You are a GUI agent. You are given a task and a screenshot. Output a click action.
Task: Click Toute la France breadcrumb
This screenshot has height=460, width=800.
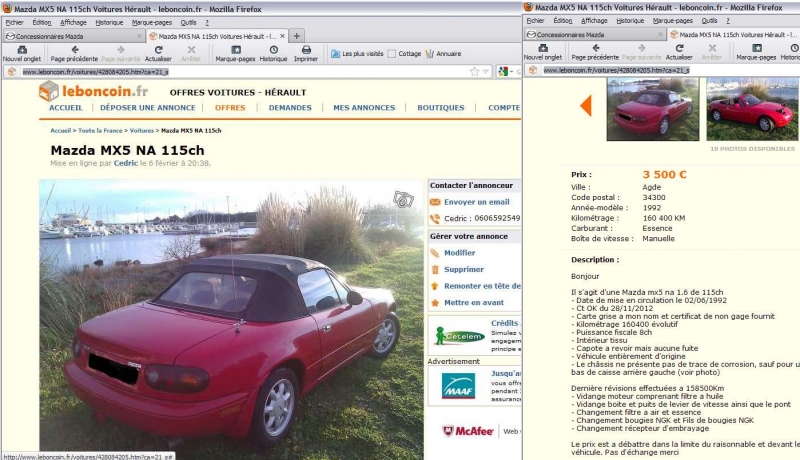pyautogui.click(x=101, y=131)
